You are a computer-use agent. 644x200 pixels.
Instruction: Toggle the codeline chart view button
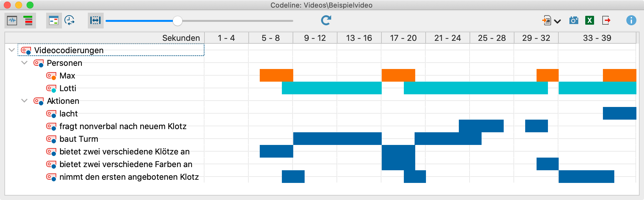click(54, 21)
